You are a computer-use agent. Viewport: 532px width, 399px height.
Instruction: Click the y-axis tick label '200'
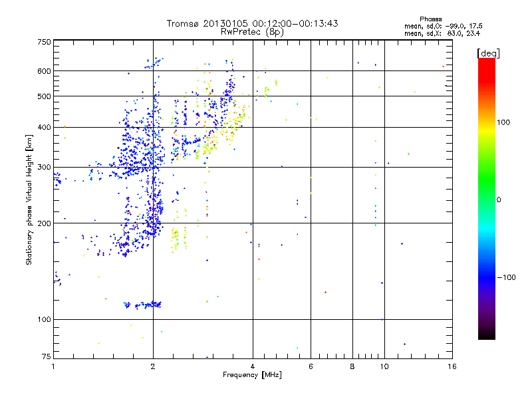[44, 223]
